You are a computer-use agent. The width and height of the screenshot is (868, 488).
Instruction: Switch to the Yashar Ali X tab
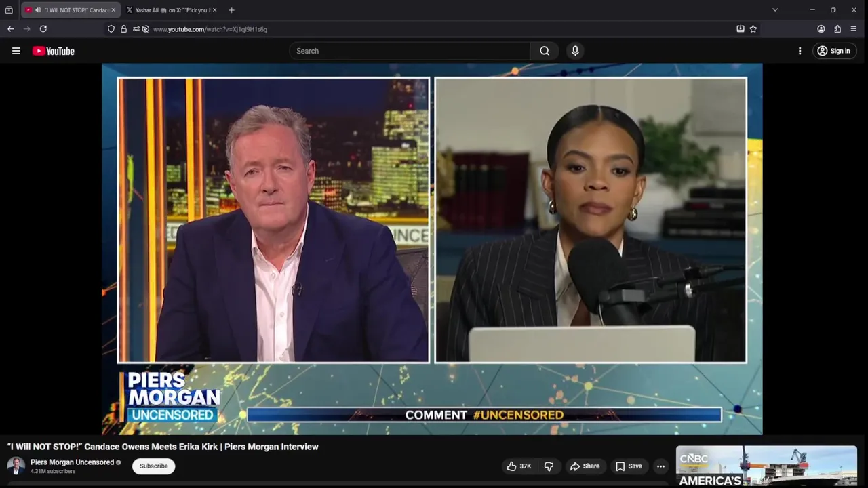point(171,10)
